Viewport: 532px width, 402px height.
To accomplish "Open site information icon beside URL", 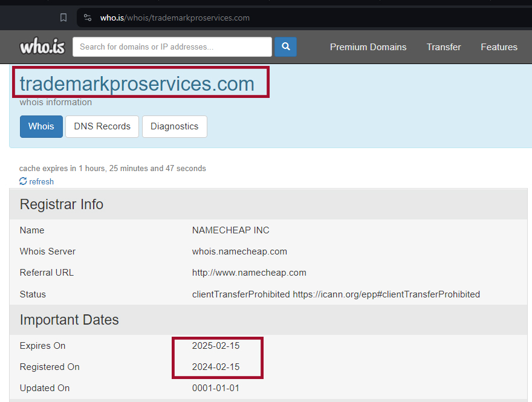I will point(88,18).
